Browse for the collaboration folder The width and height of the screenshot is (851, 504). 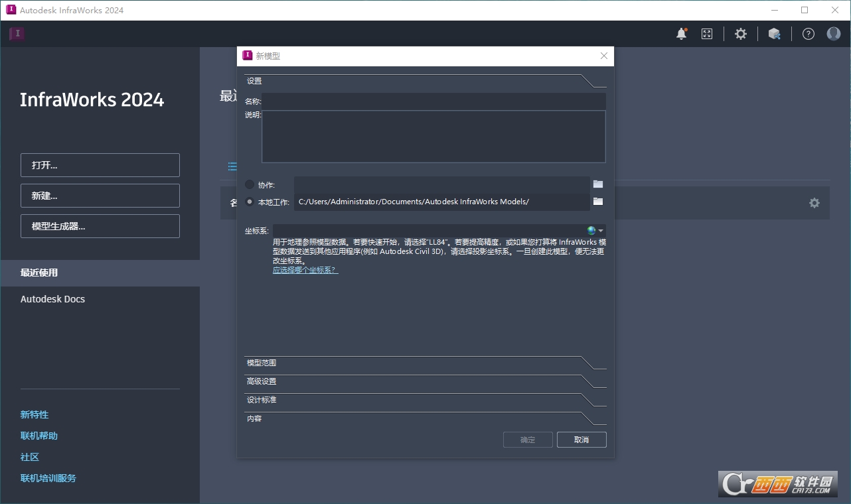(598, 184)
